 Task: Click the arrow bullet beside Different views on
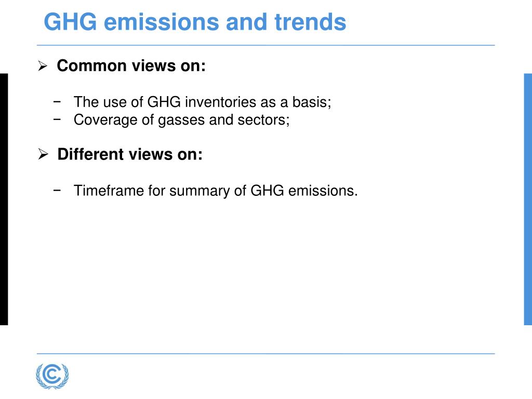click(x=43, y=154)
